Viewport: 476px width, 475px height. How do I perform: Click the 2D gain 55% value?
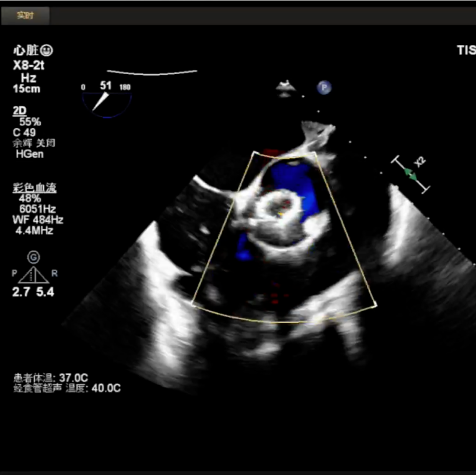pyautogui.click(x=30, y=122)
